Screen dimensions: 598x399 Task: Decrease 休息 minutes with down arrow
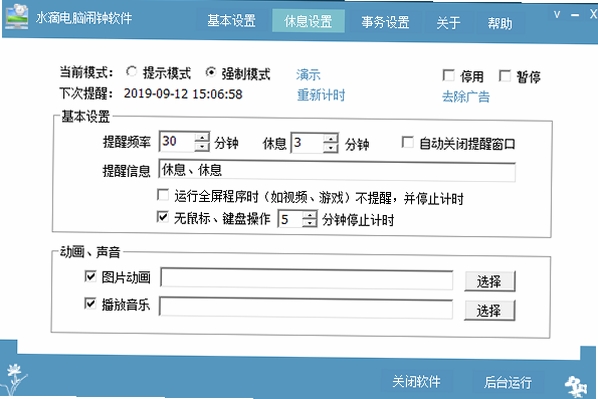[331, 148]
